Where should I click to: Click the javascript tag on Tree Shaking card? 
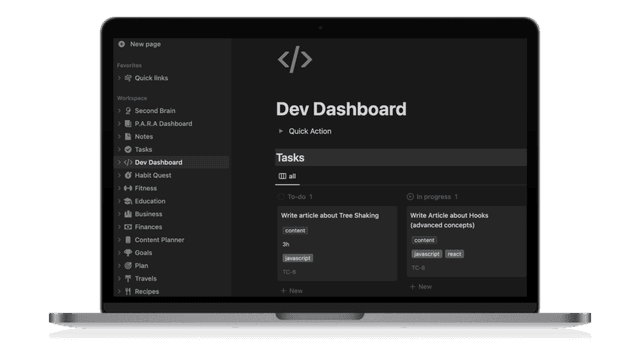coord(298,258)
